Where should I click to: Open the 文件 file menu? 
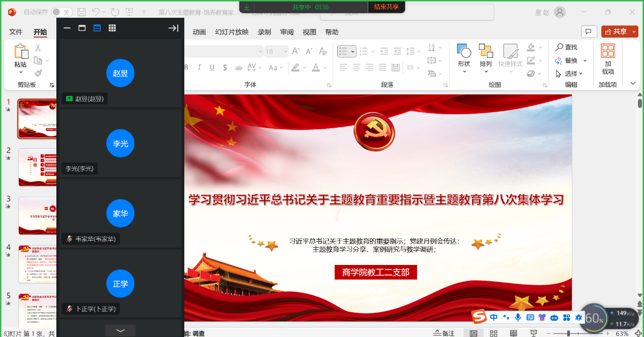click(16, 32)
